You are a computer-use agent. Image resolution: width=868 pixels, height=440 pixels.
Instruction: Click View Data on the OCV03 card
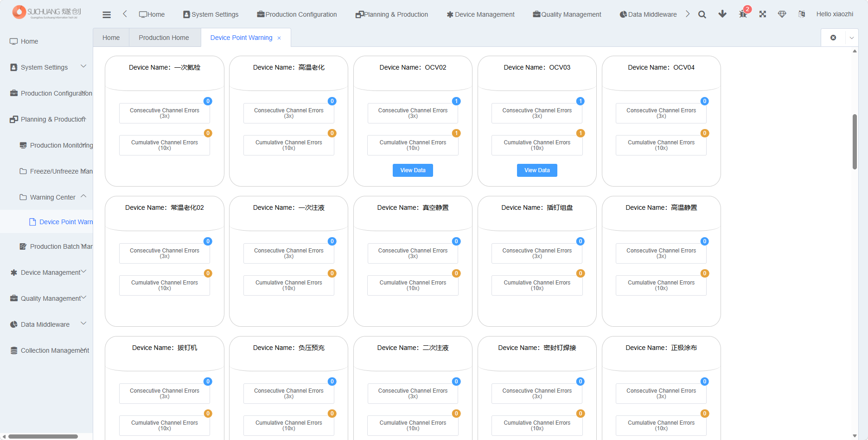tap(537, 170)
